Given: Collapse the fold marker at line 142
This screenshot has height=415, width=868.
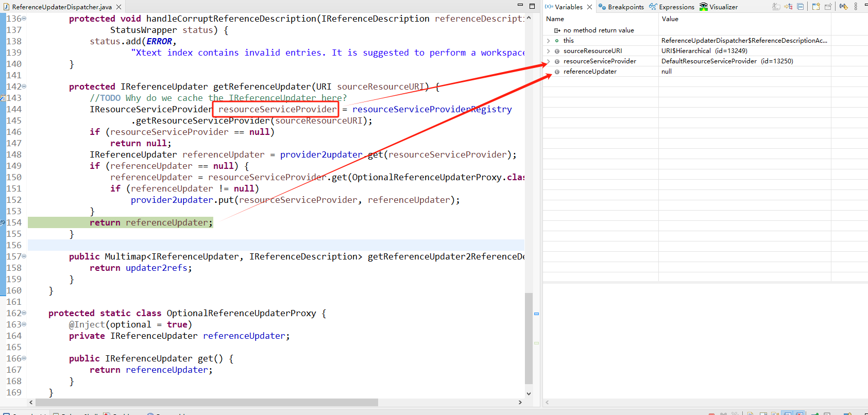Looking at the screenshot, I should 24,87.
